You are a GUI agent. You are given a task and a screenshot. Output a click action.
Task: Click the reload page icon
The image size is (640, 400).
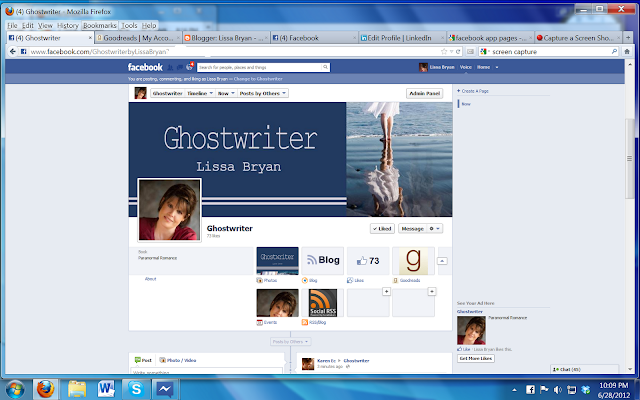458,51
